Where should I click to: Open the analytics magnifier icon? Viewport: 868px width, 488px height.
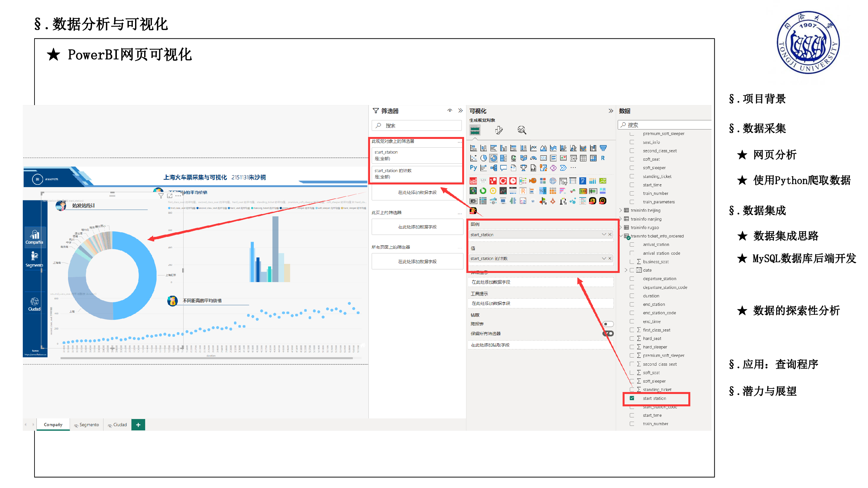point(522,130)
